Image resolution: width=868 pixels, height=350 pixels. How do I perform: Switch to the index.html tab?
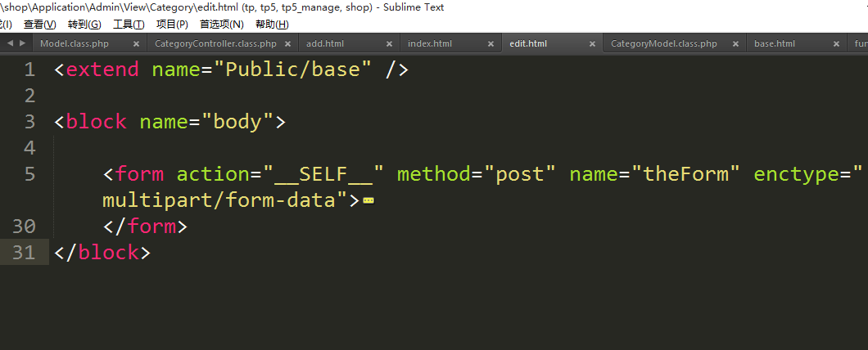(430, 44)
